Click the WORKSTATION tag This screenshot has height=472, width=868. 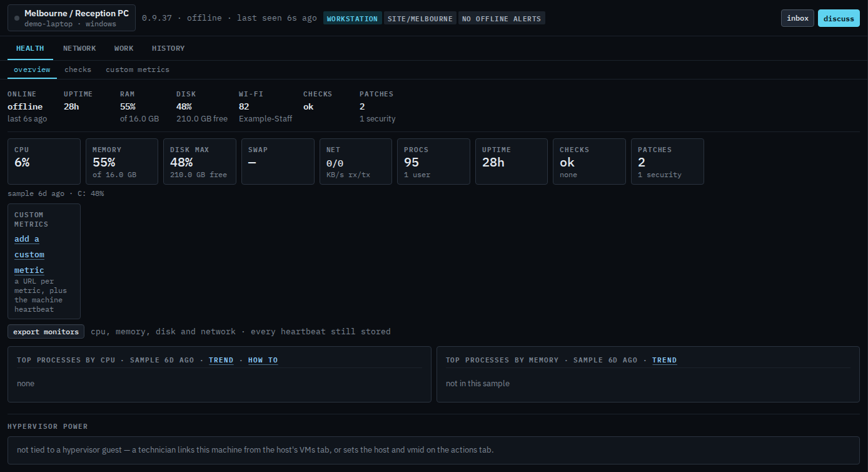tap(353, 19)
